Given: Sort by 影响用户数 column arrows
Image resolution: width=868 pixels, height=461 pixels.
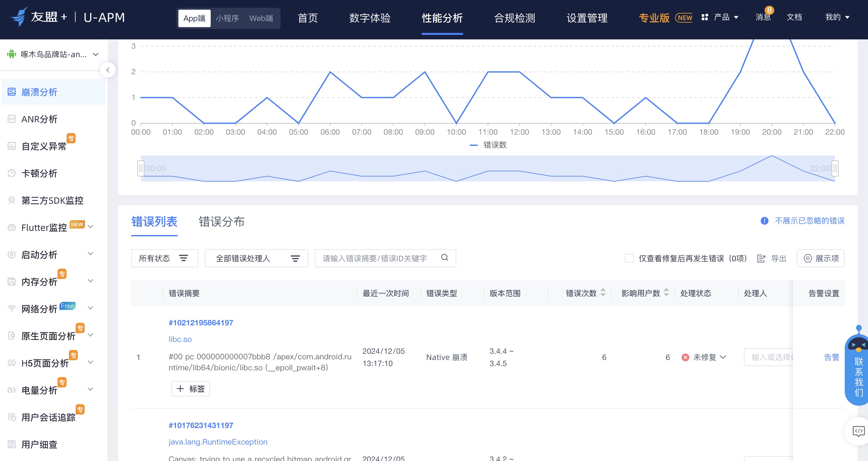Looking at the screenshot, I should click(x=666, y=292).
